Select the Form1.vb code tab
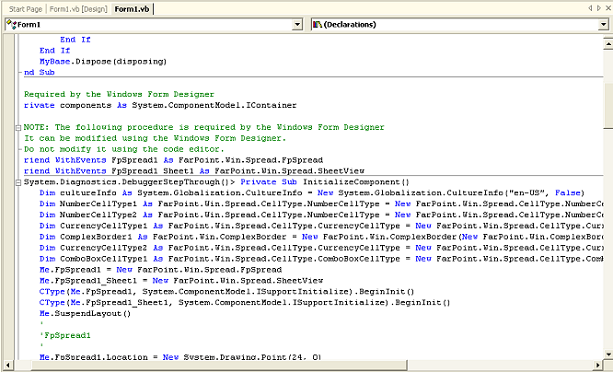This screenshot has height=372, width=613. [132, 9]
